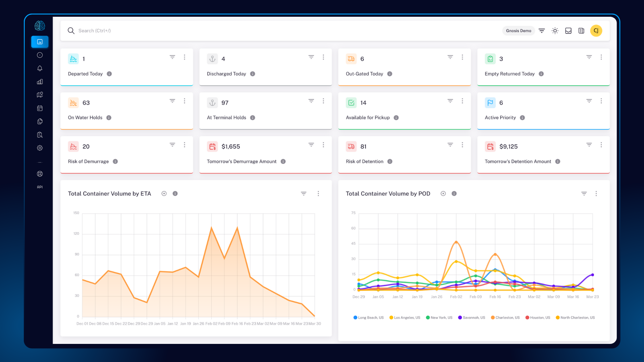
Task: Open three-dot menu on Container Volume by POD
Action: (596, 194)
